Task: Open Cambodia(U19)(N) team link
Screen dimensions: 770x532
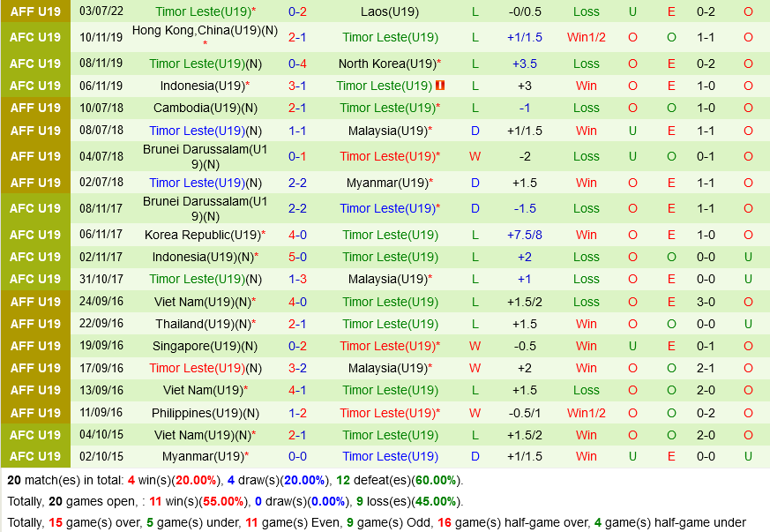Action: coord(206,108)
